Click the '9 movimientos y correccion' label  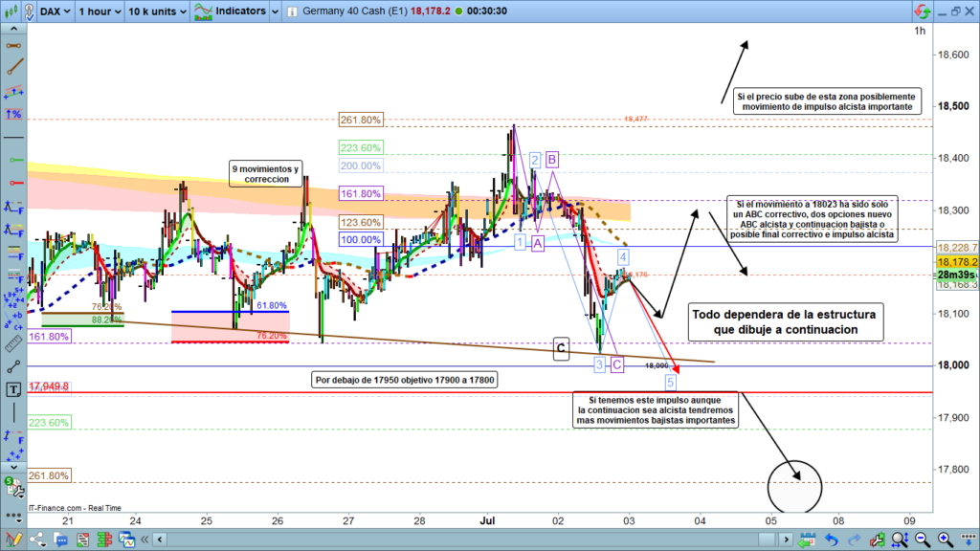[265, 174]
